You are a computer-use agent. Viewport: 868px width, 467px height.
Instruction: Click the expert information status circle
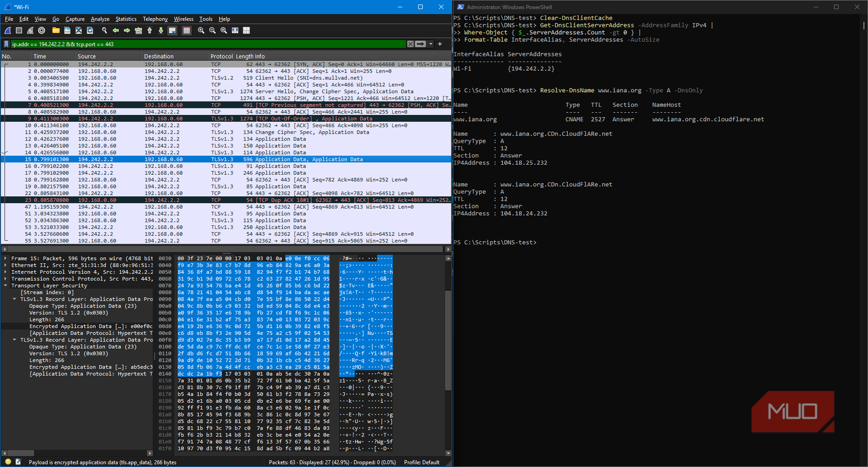[x=8, y=462]
